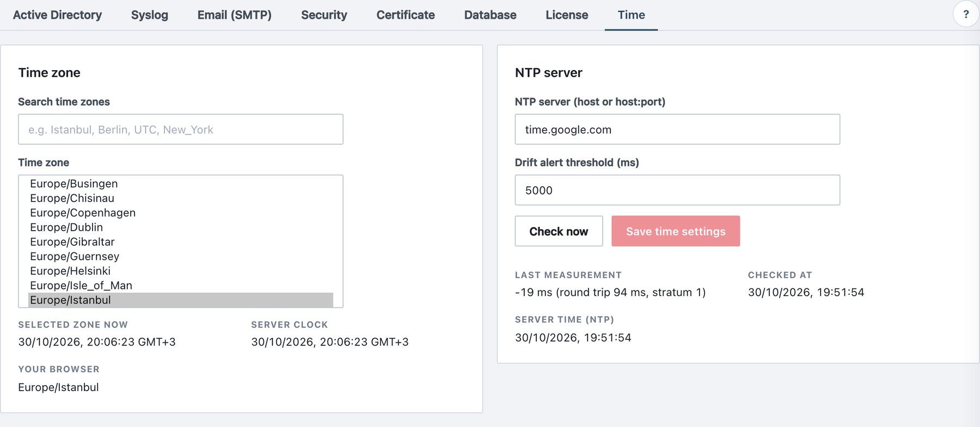Click Save time settings button
This screenshot has height=427, width=980.
tap(676, 231)
